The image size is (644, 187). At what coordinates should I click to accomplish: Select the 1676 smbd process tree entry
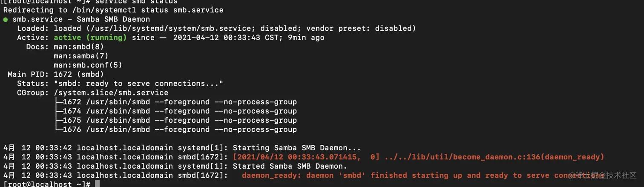176,129
